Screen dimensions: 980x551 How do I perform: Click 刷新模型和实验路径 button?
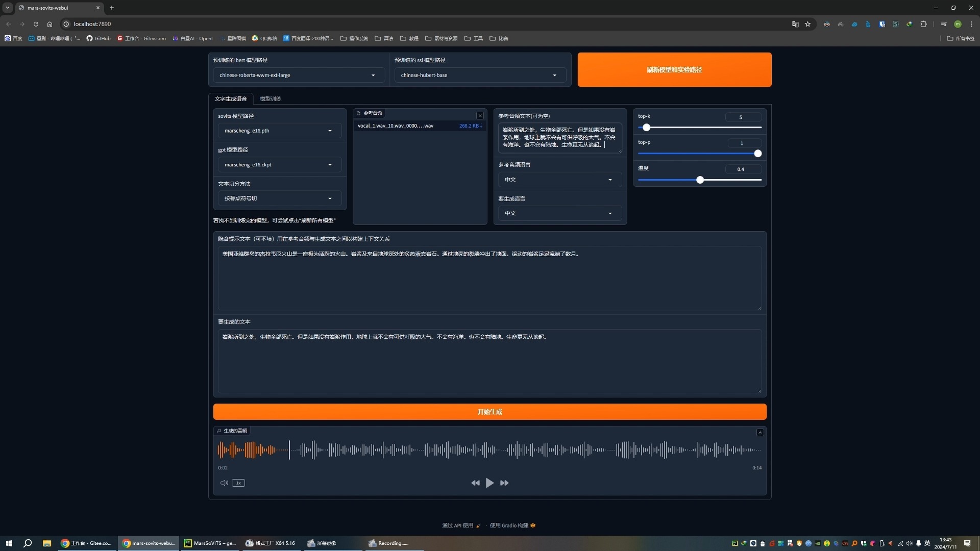coord(674,69)
